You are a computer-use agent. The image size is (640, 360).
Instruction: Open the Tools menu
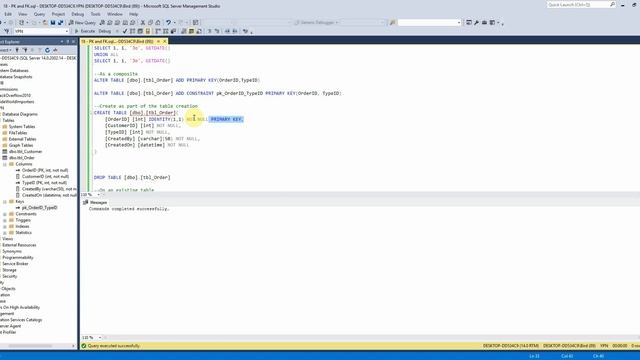tap(96, 14)
